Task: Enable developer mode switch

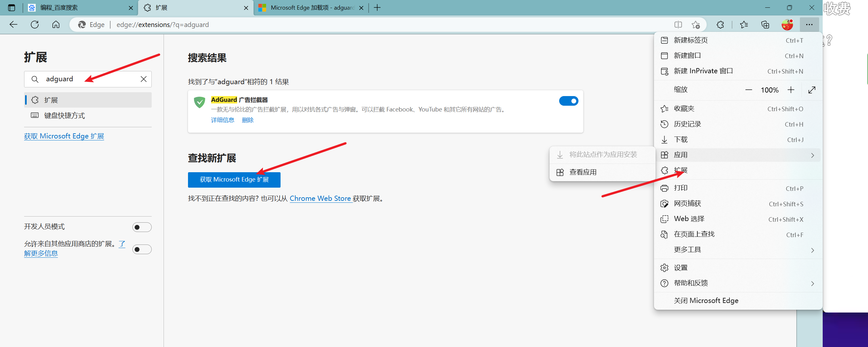Action: tap(141, 227)
